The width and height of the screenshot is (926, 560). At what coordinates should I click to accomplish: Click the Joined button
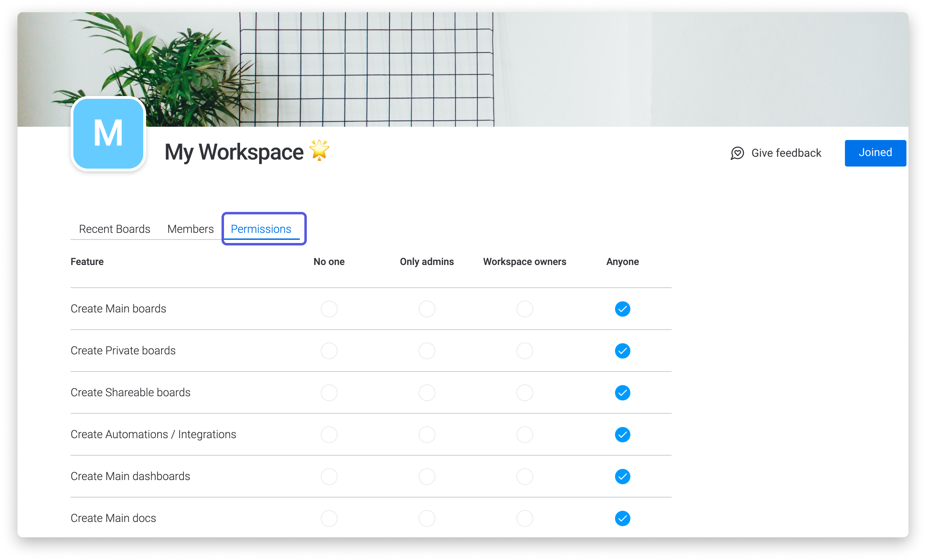click(x=875, y=153)
